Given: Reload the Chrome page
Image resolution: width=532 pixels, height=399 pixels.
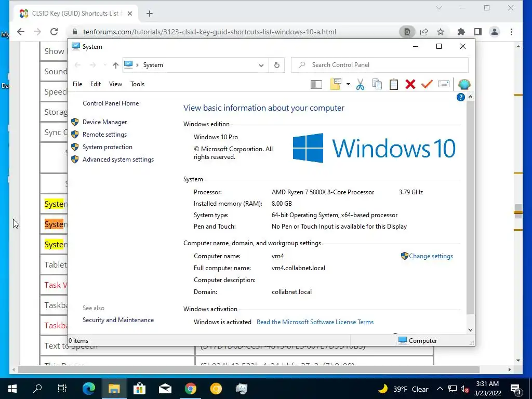Looking at the screenshot, I should coord(54,32).
